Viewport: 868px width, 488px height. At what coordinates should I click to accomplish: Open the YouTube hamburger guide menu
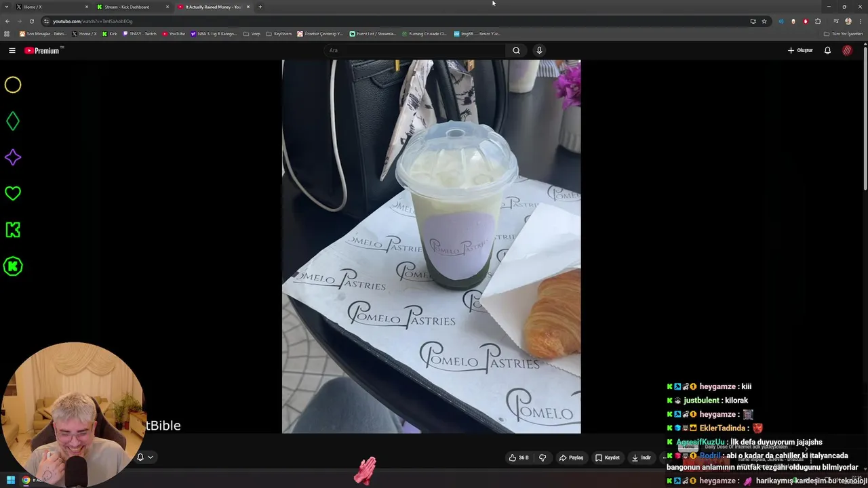tap(12, 50)
